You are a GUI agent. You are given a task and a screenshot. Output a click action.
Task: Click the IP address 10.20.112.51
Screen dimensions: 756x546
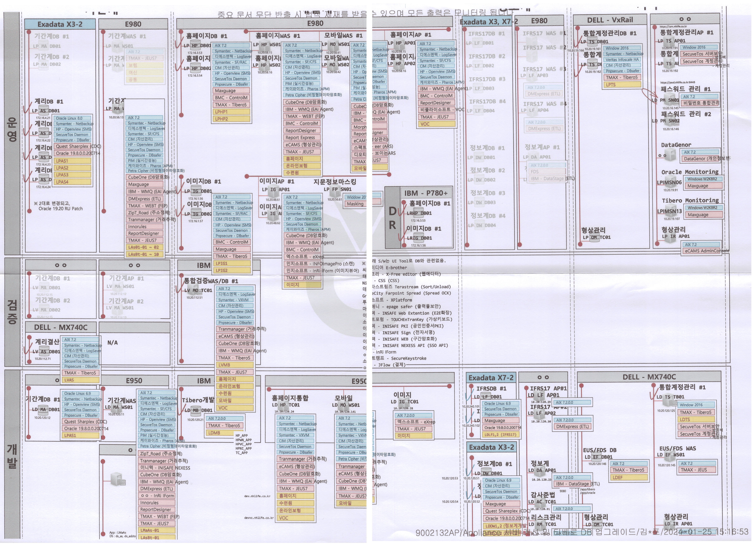[194, 298]
